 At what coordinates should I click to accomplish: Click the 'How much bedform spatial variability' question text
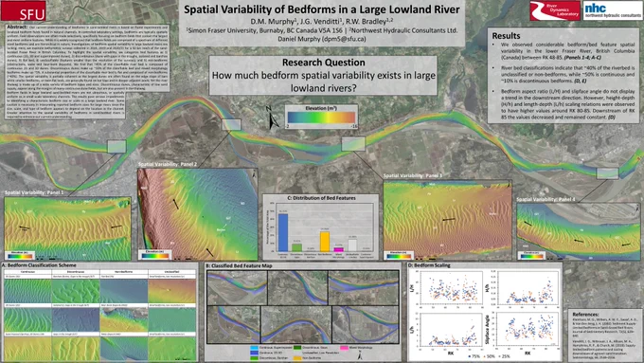tap(323, 82)
